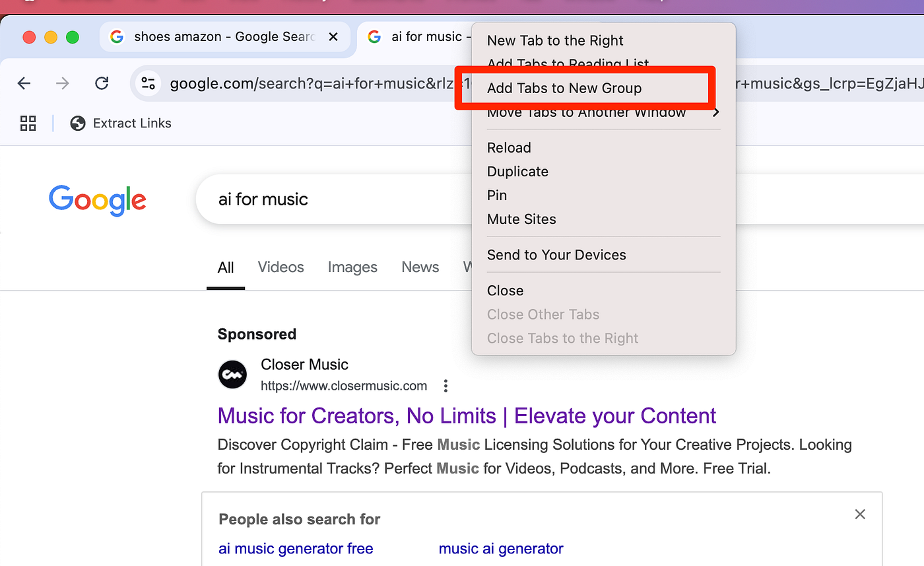Reload the page with the toolbar refresh icon

pos(102,83)
